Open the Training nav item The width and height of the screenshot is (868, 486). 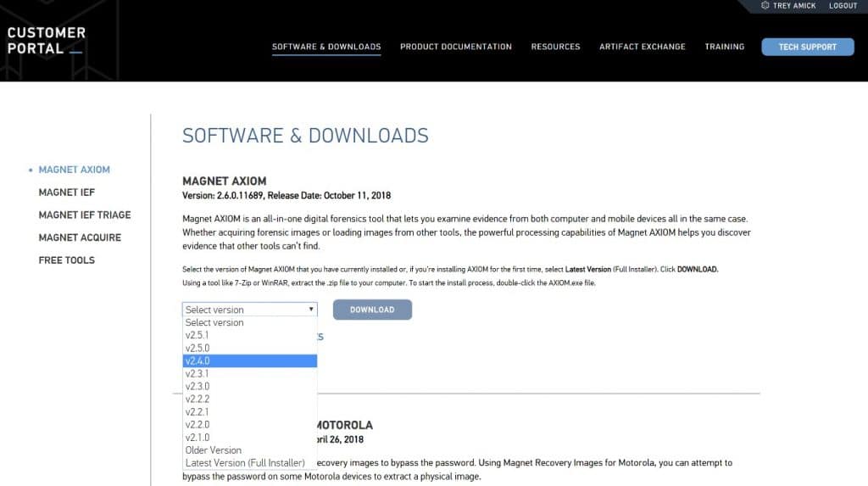coord(724,47)
